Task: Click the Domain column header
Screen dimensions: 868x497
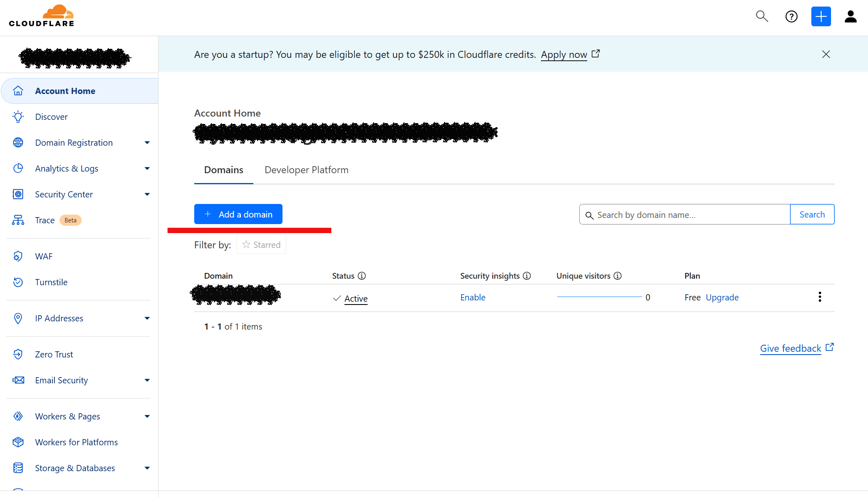Action: point(218,276)
